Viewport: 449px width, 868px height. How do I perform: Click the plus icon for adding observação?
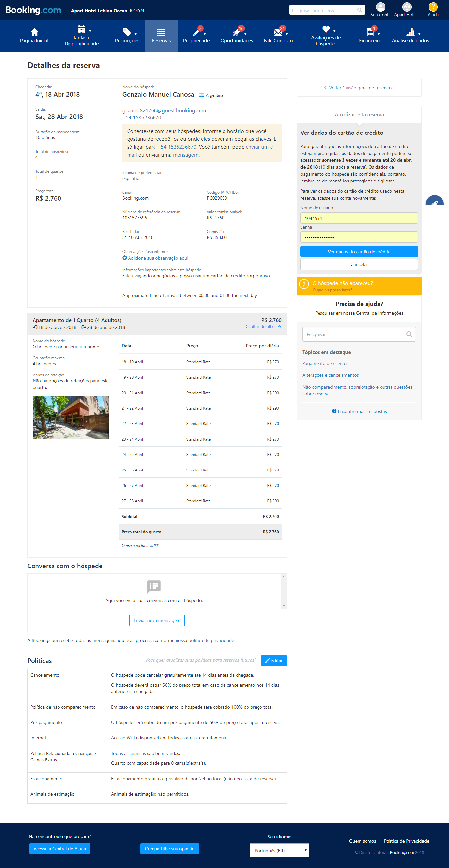pyautogui.click(x=124, y=258)
